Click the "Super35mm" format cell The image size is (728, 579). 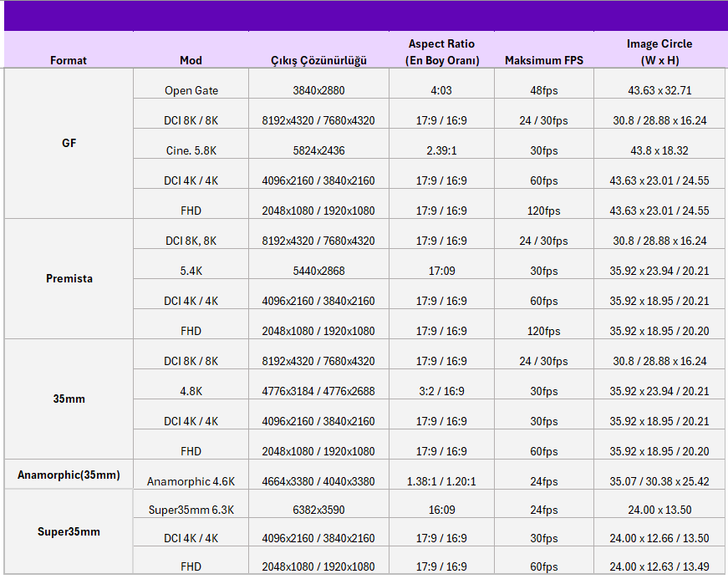69,531
